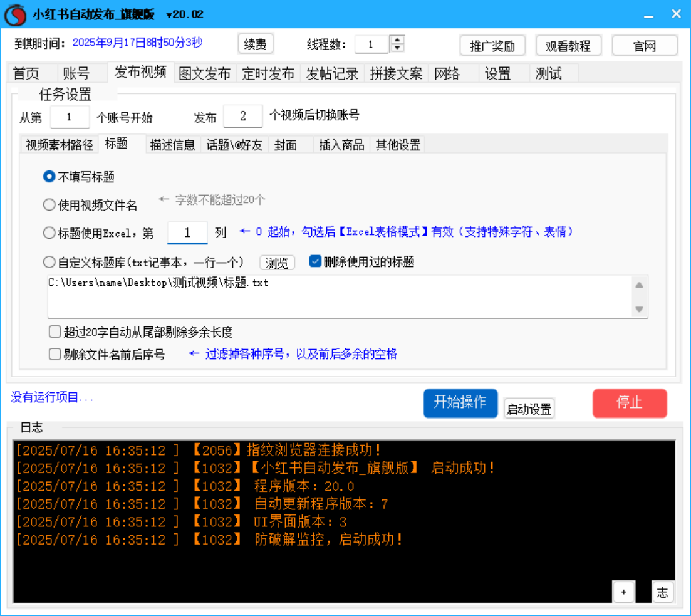Enable 超过20字自动从尾部剔除多余长度 checkbox
The height and width of the screenshot is (616, 691).
(55, 331)
